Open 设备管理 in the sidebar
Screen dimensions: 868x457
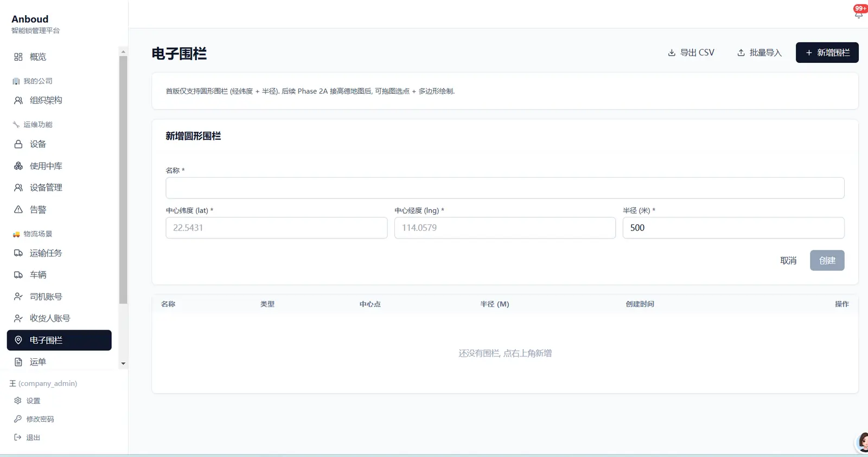tap(59, 188)
